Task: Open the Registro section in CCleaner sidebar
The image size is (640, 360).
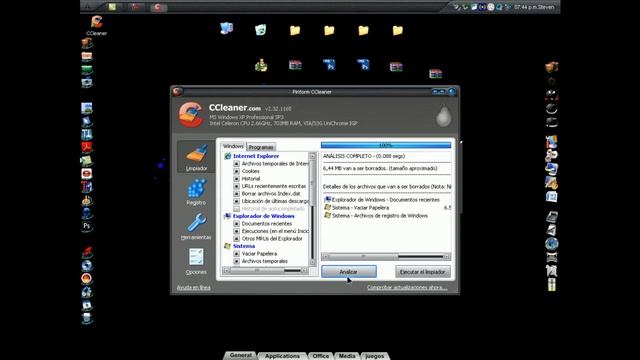Action: (x=196, y=192)
